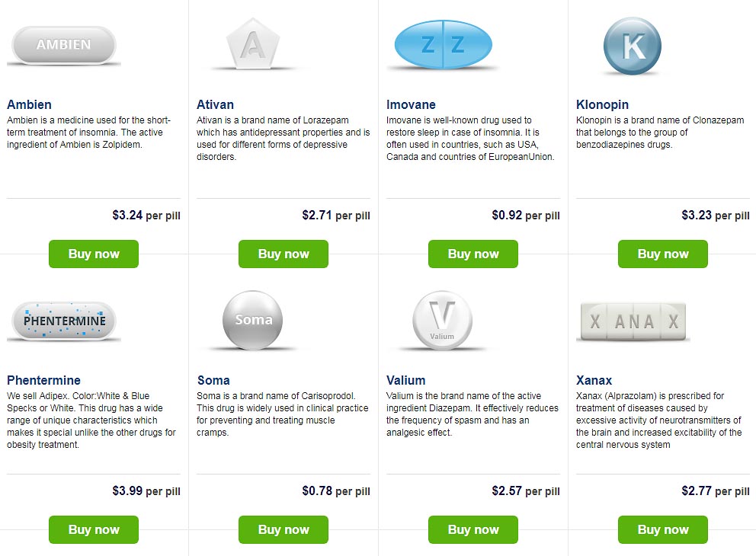The height and width of the screenshot is (556, 756).
Task: Buy now under Ambien $3.24
Action: 94,254
